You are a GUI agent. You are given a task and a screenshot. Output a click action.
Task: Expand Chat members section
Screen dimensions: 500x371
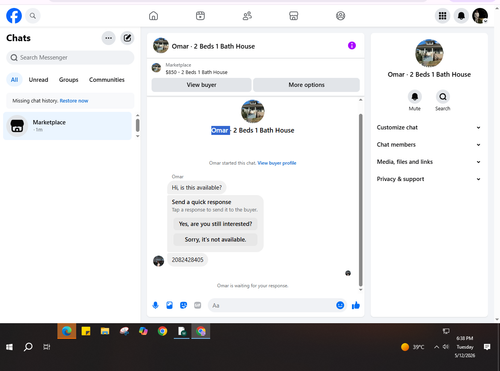pyautogui.click(x=429, y=145)
